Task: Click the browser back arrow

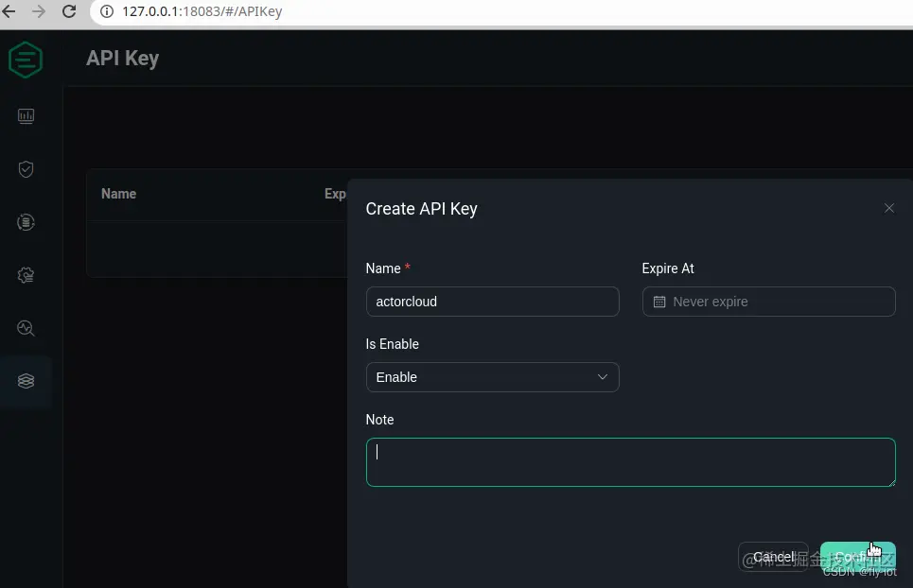Action: [9, 11]
